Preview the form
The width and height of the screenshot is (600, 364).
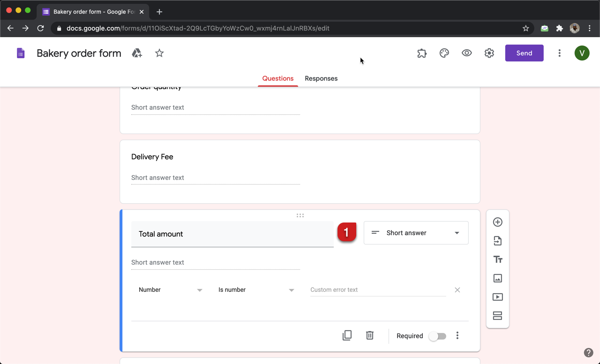466,53
